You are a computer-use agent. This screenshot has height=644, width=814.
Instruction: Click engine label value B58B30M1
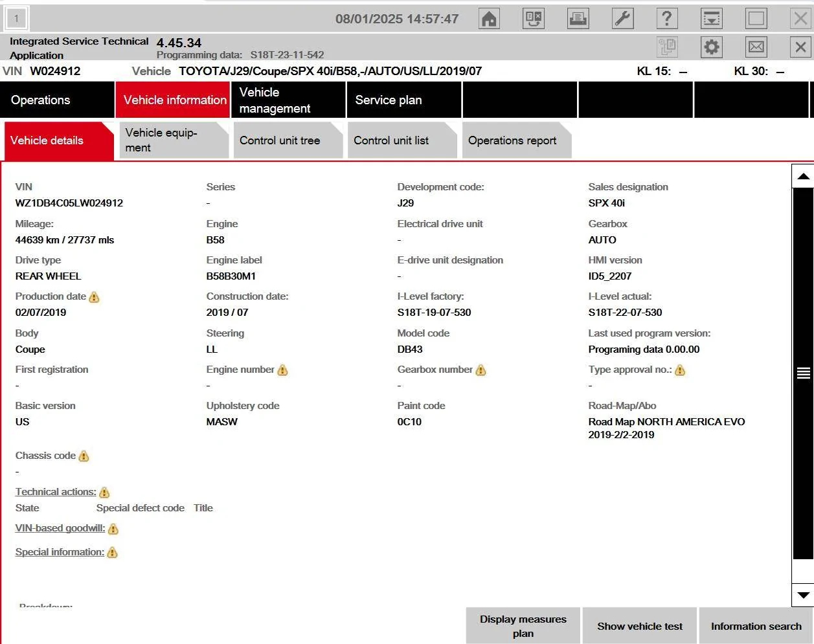[231, 276]
